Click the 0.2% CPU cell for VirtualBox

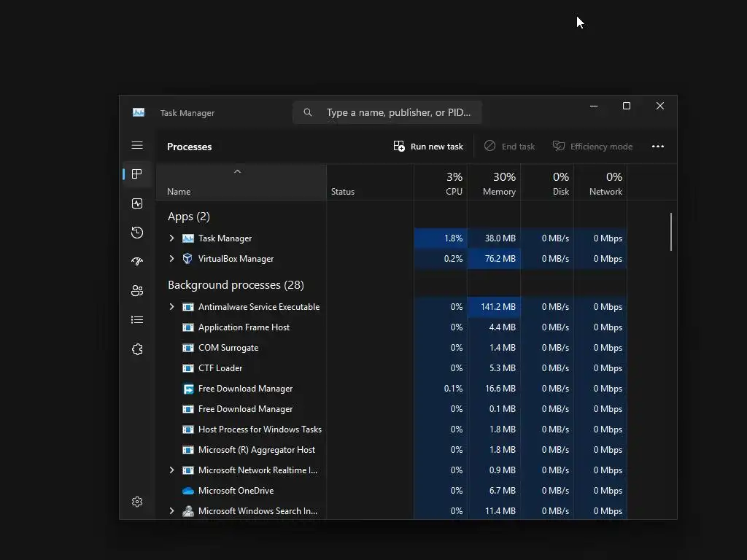441,259
